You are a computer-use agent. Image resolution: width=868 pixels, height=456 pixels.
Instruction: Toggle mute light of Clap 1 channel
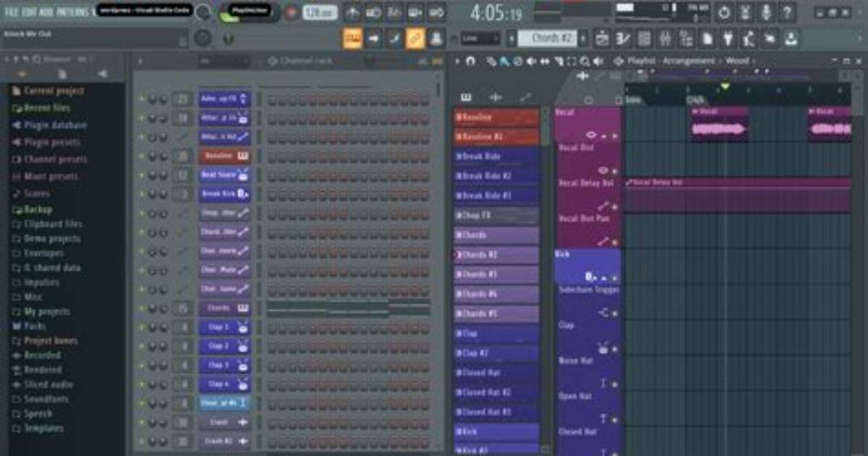[142, 328]
